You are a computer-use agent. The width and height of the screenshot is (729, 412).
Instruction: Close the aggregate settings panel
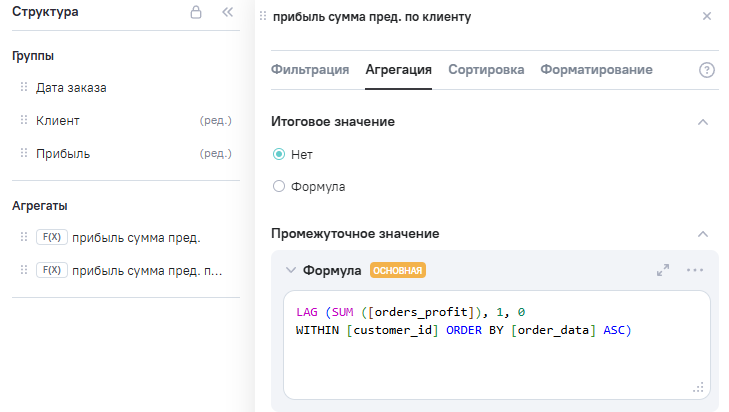(707, 17)
